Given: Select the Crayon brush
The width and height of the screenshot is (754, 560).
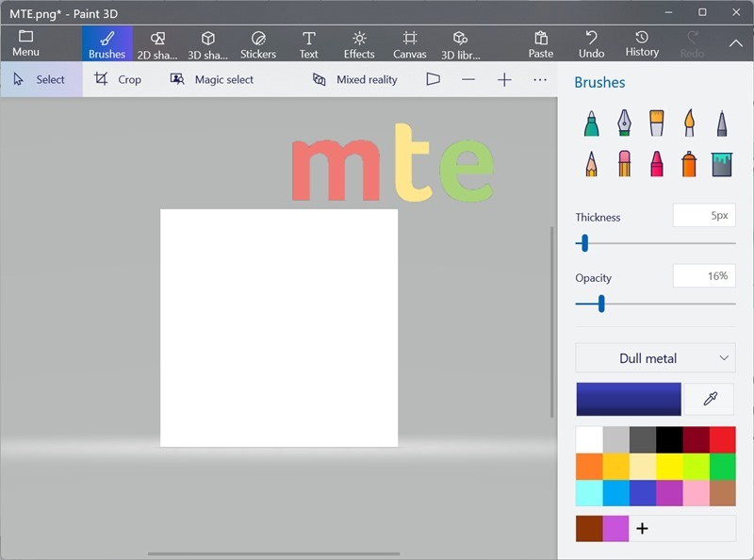Looking at the screenshot, I should pos(657,163).
